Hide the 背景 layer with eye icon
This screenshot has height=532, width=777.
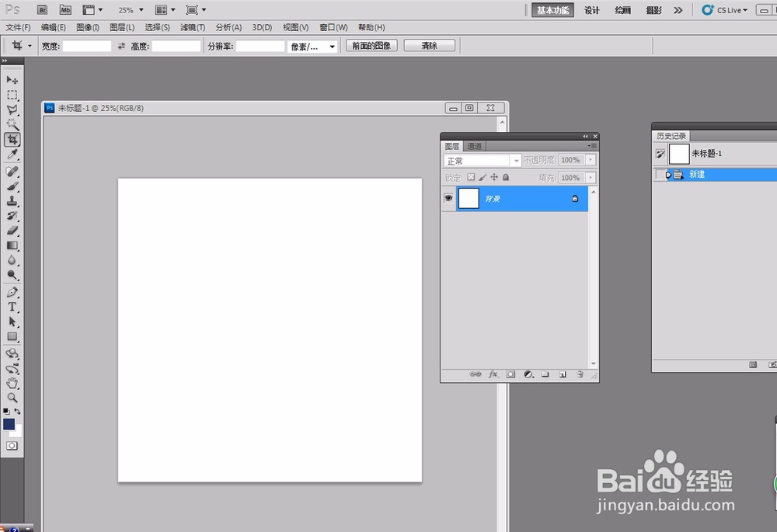pyautogui.click(x=448, y=198)
